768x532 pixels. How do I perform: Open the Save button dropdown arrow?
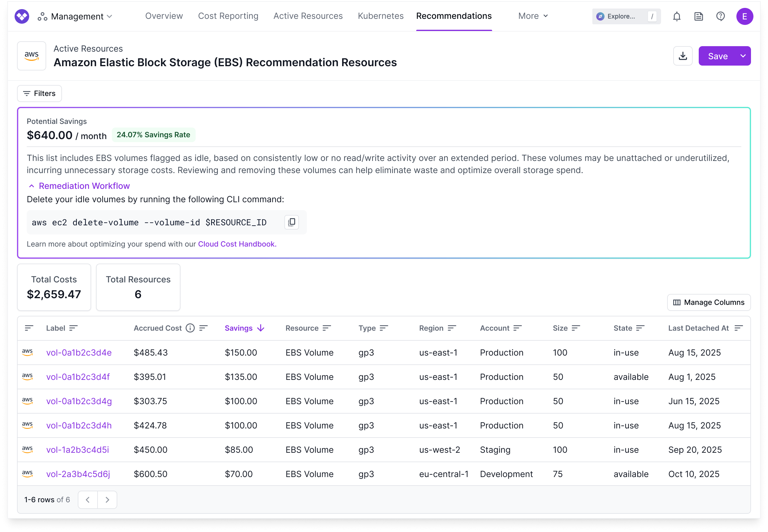click(x=743, y=56)
